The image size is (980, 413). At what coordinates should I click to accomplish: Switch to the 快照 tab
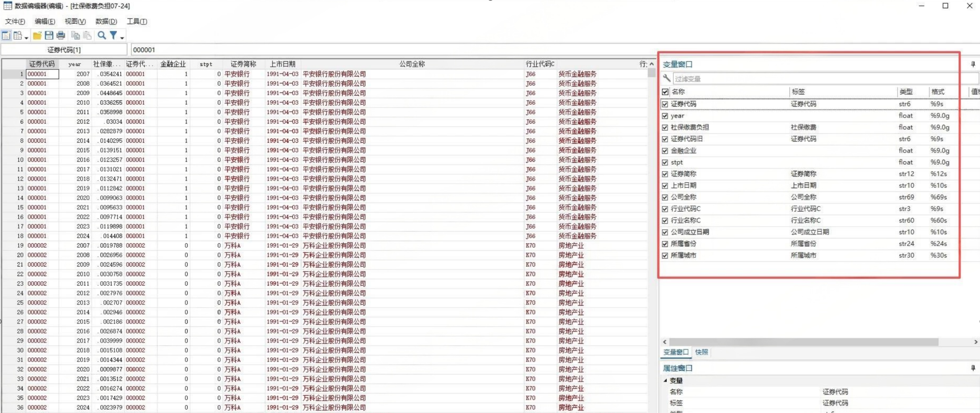pyautogui.click(x=701, y=352)
